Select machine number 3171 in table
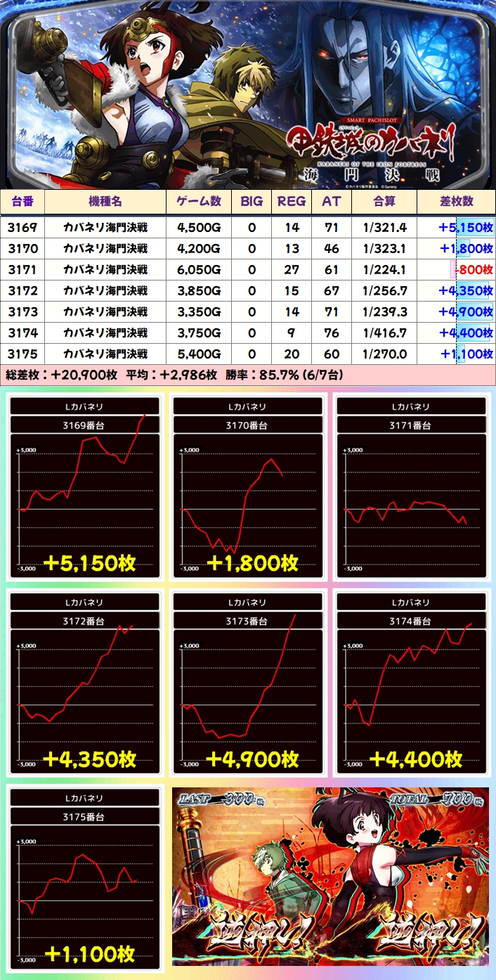This screenshot has width=496, height=980. [x=22, y=269]
